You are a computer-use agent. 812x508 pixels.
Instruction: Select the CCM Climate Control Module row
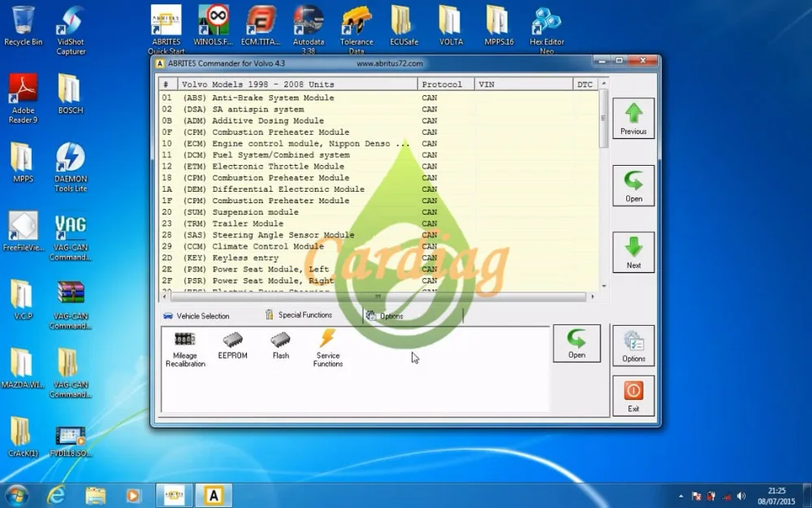(379, 245)
